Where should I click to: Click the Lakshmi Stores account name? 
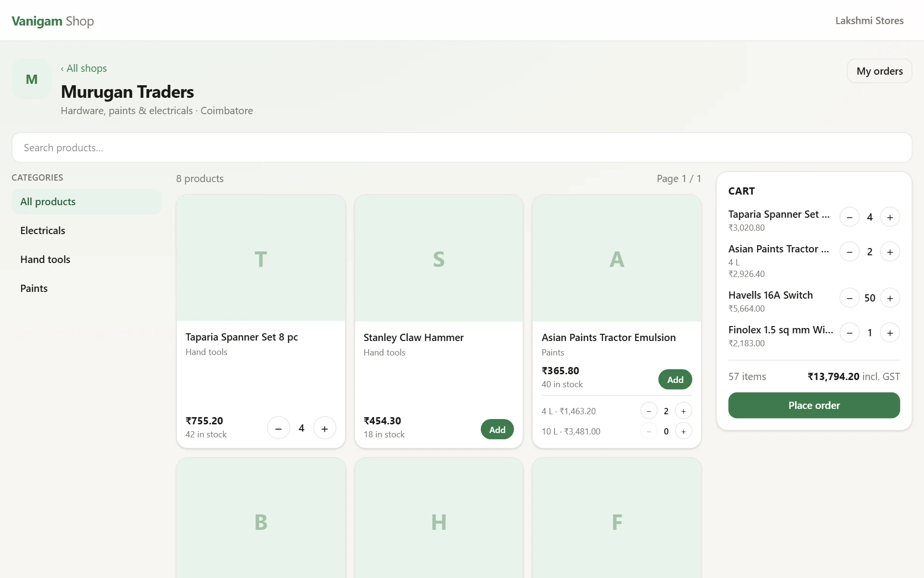coord(869,21)
